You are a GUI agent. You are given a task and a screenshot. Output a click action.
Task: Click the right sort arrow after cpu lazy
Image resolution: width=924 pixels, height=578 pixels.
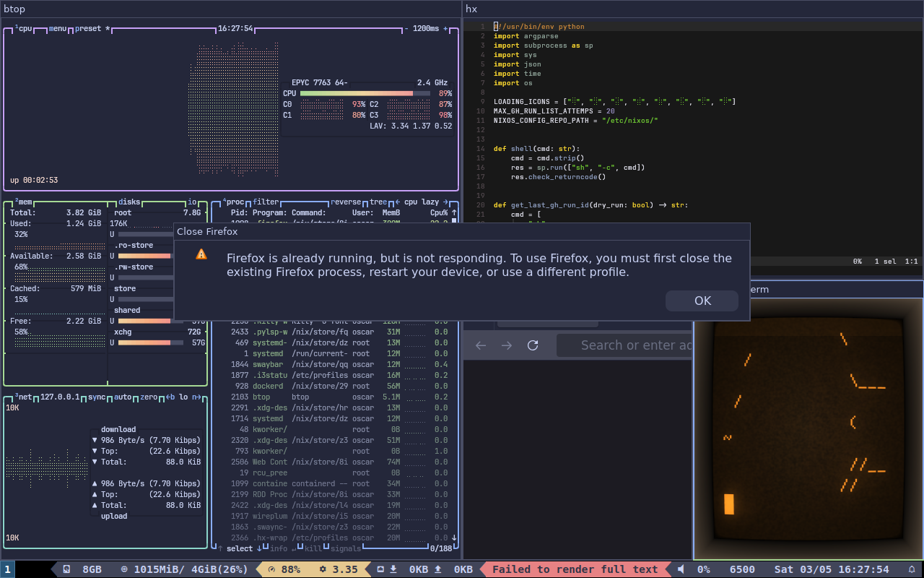(x=445, y=202)
